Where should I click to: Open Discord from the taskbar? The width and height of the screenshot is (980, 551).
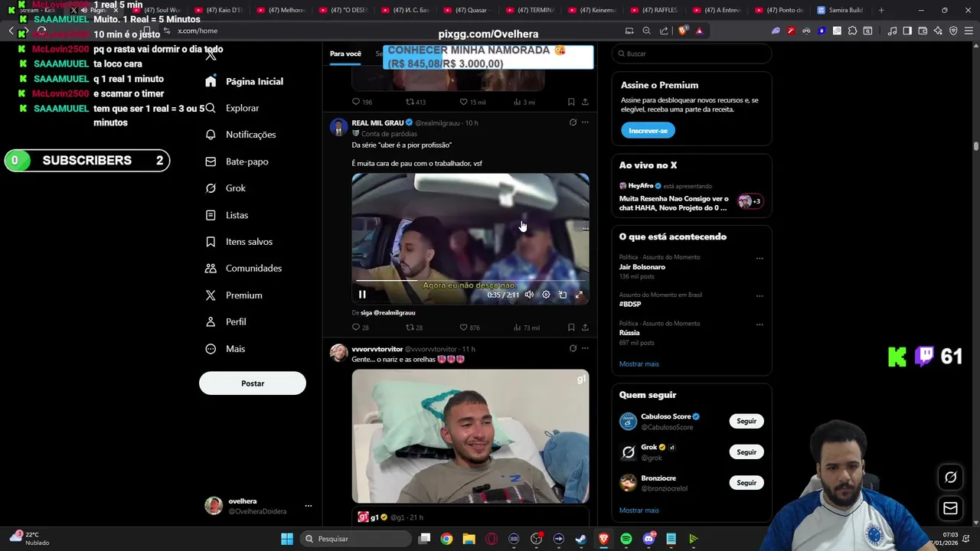click(648, 539)
